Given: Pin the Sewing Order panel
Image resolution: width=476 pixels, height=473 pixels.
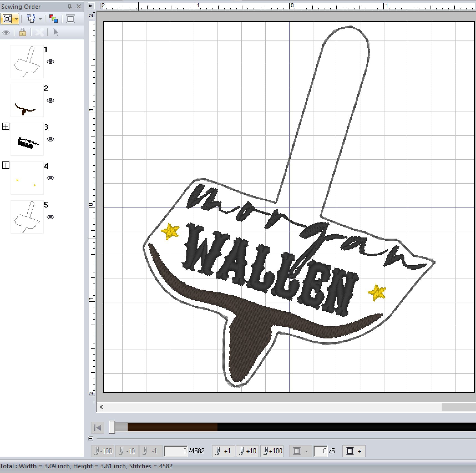Looking at the screenshot, I should click(x=70, y=6).
